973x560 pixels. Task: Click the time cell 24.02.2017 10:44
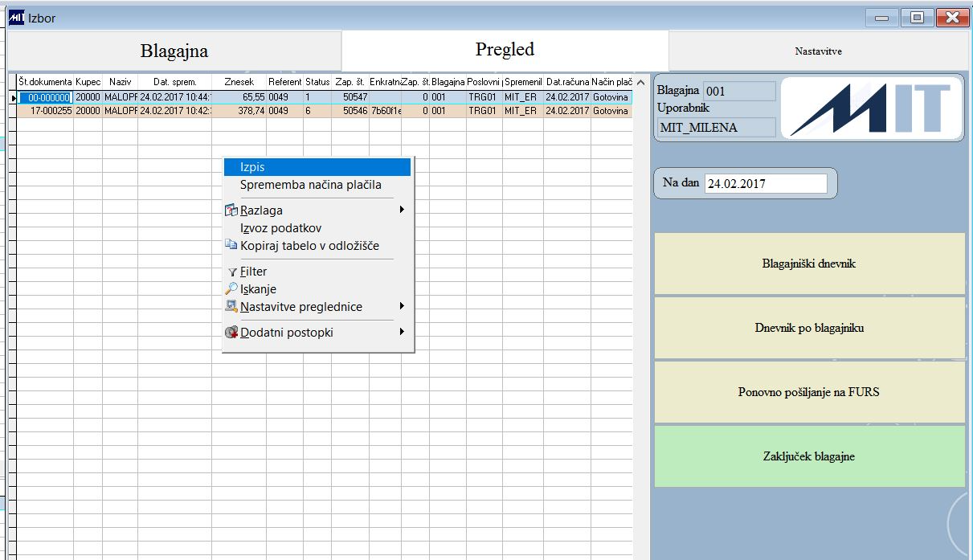(x=175, y=97)
